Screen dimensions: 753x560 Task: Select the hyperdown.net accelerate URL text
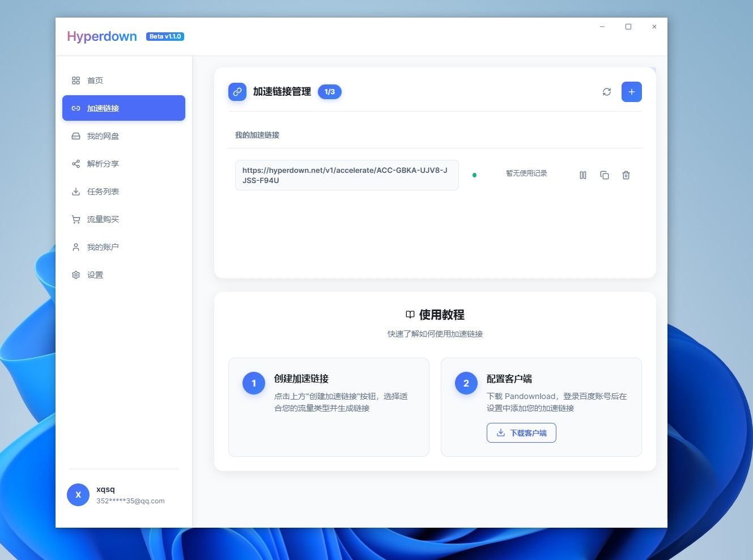tap(347, 175)
